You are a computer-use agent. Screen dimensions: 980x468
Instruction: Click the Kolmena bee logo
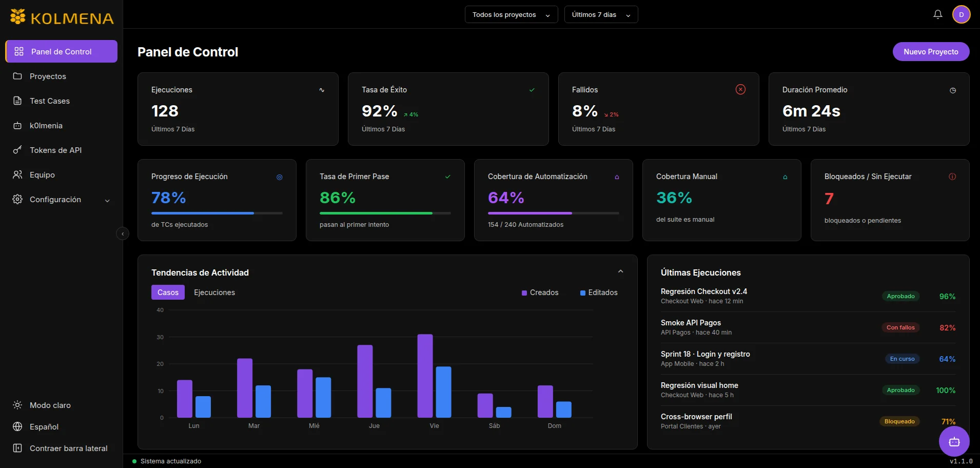pyautogui.click(x=18, y=17)
